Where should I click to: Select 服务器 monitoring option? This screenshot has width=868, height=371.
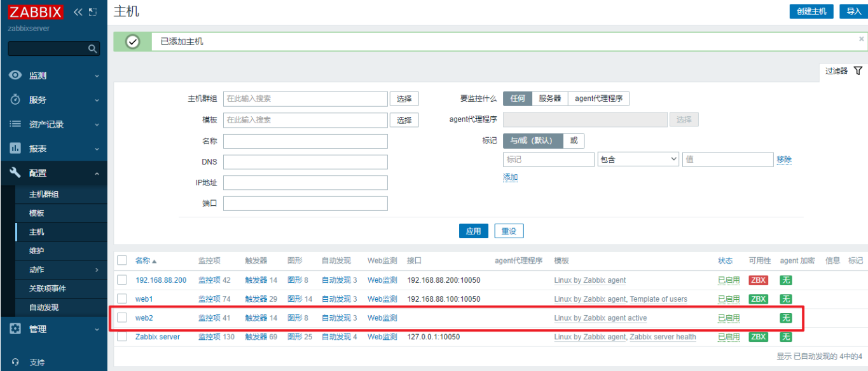(550, 98)
